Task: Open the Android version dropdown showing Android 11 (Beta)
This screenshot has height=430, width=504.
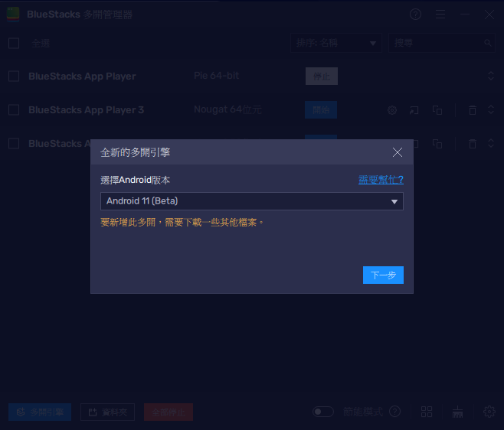Action: coord(252,201)
